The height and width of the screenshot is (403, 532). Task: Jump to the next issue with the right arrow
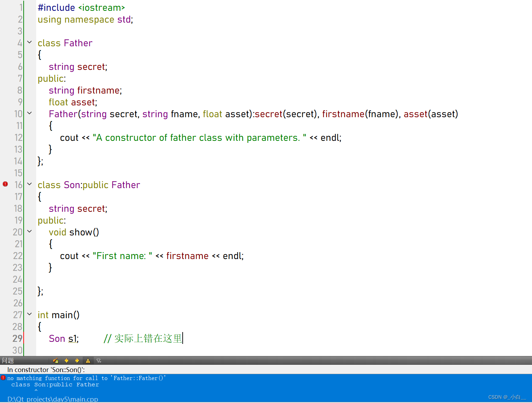(77, 361)
